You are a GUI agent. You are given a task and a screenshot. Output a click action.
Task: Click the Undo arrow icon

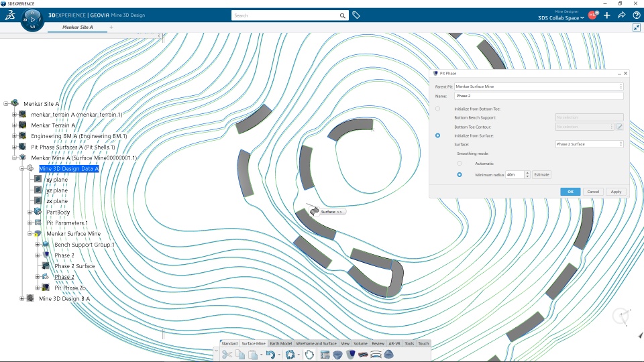tap(270, 354)
